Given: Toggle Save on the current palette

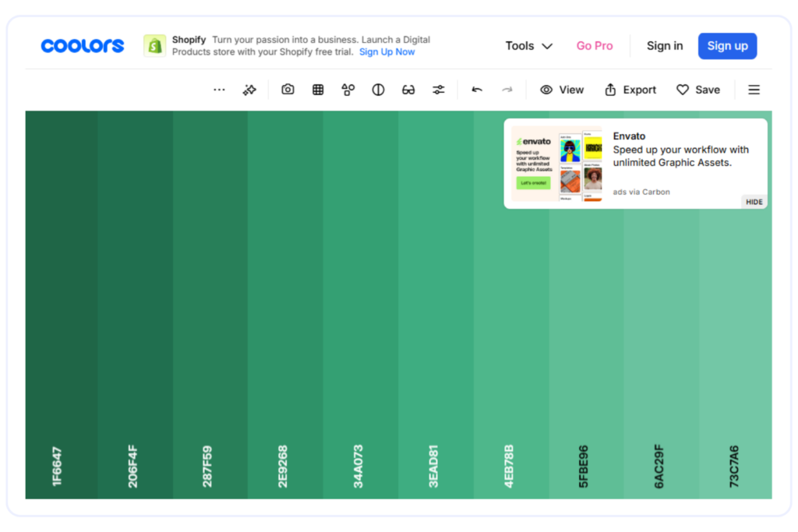Looking at the screenshot, I should (x=697, y=90).
